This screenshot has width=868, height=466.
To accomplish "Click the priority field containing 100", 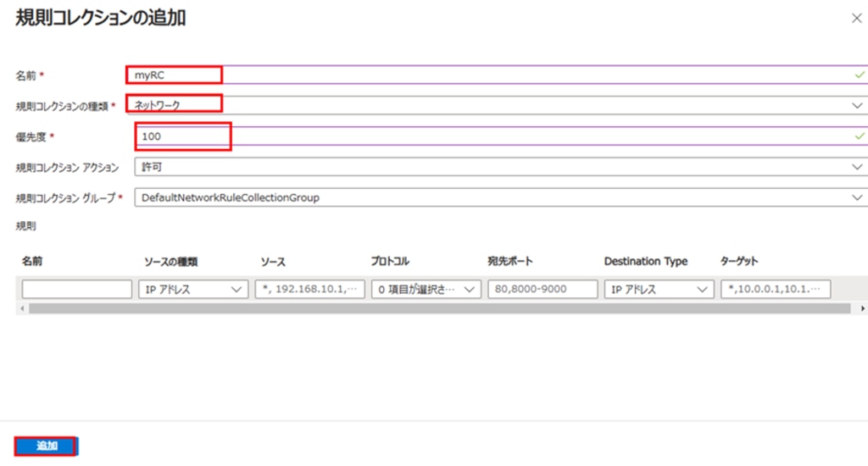I will pyautogui.click(x=501, y=136).
